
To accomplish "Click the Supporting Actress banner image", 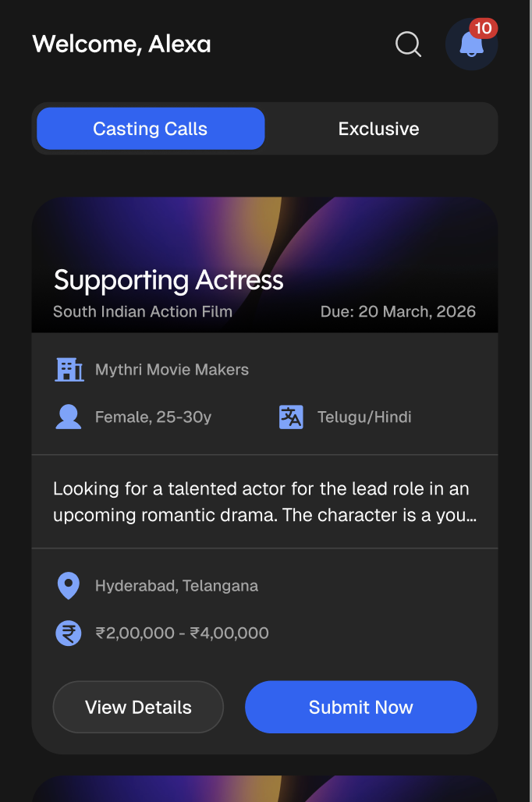I will (x=265, y=265).
